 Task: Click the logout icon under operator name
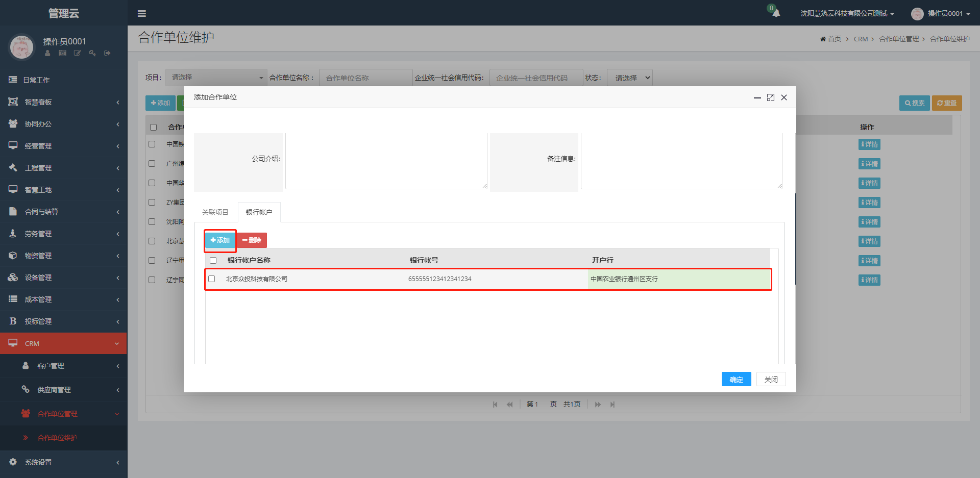click(107, 53)
